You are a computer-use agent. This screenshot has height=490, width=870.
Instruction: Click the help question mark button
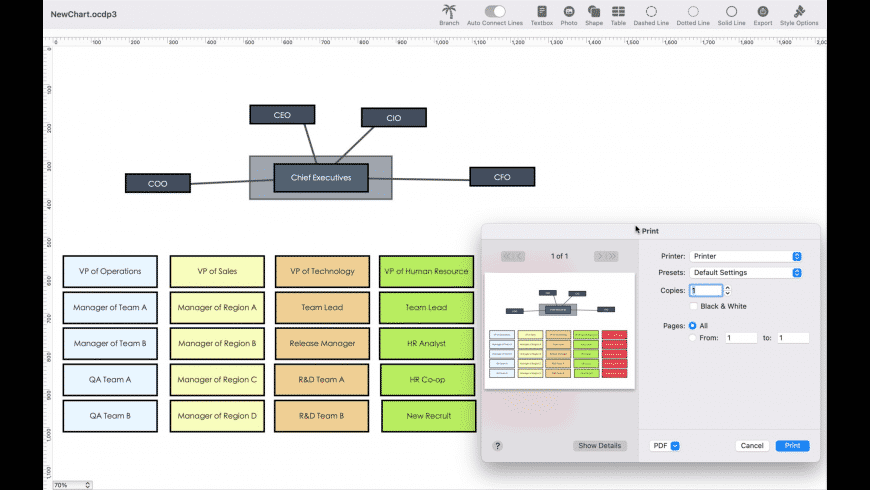(x=497, y=446)
